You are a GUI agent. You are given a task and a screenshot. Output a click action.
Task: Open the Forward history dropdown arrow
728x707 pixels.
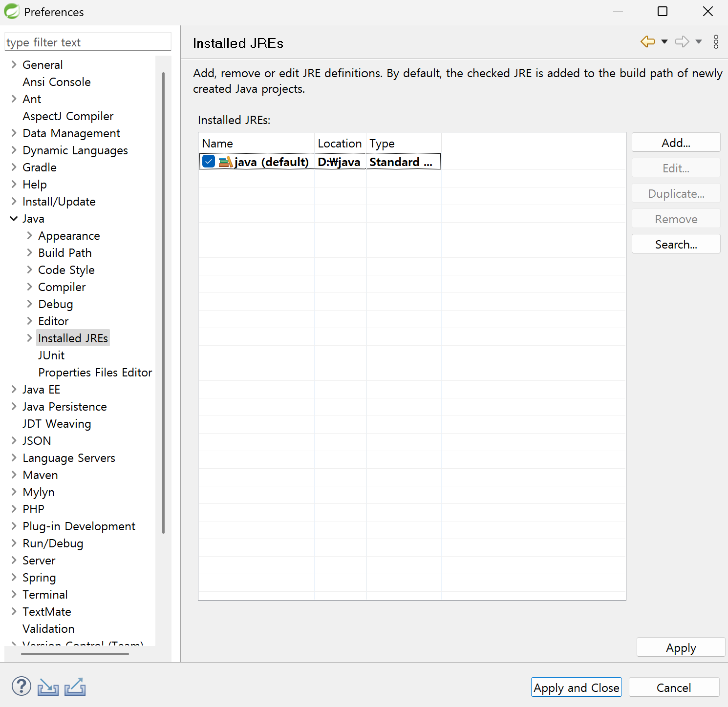pos(699,42)
